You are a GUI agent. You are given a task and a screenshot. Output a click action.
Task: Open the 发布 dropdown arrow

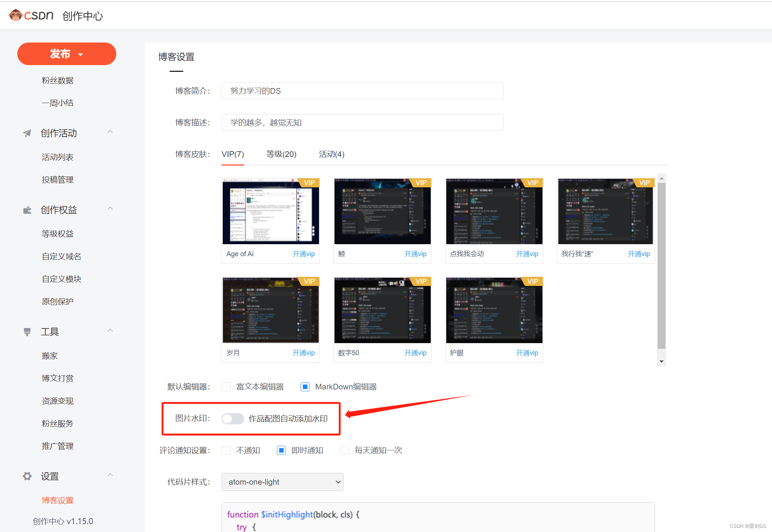point(81,55)
